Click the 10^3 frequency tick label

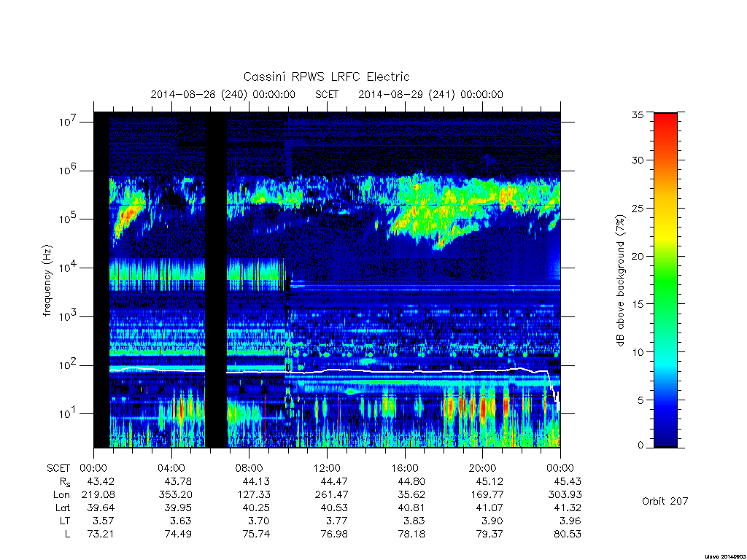[x=69, y=316]
